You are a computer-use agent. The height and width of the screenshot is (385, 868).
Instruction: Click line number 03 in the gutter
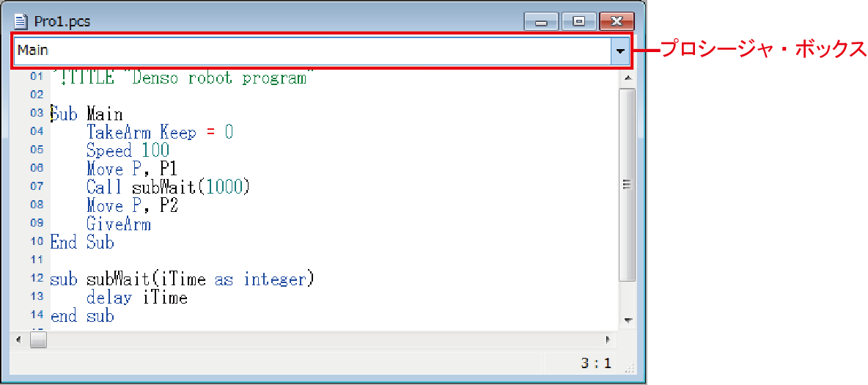pos(37,114)
